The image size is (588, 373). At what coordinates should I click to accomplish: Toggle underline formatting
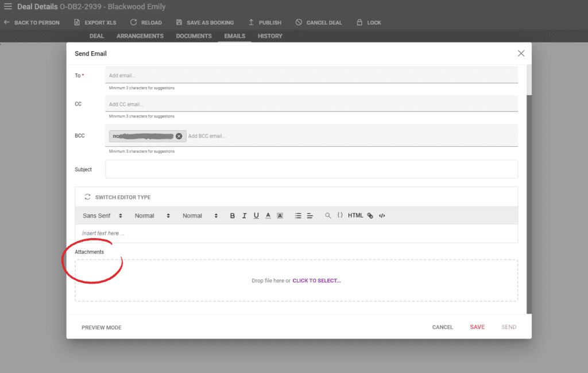click(x=255, y=215)
